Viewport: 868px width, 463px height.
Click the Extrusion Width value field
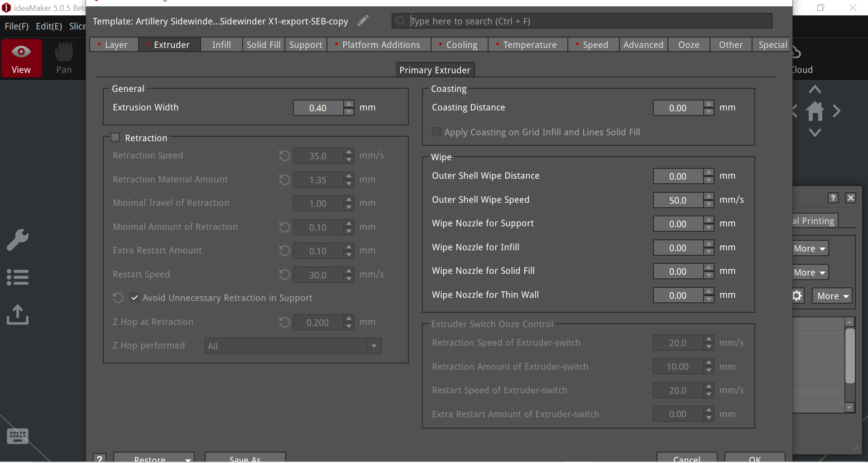click(318, 108)
